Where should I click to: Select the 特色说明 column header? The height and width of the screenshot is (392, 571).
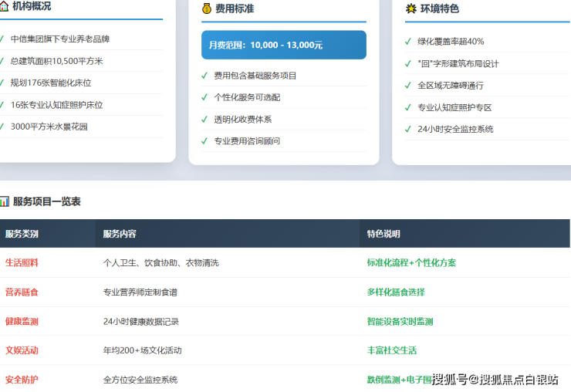point(383,234)
